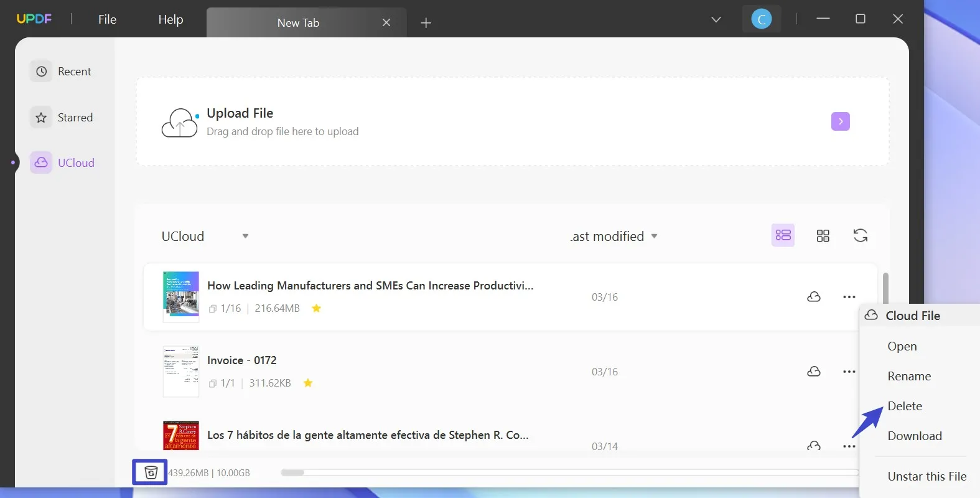The width and height of the screenshot is (980, 498).
Task: Click the user account avatar
Action: pyautogui.click(x=761, y=19)
